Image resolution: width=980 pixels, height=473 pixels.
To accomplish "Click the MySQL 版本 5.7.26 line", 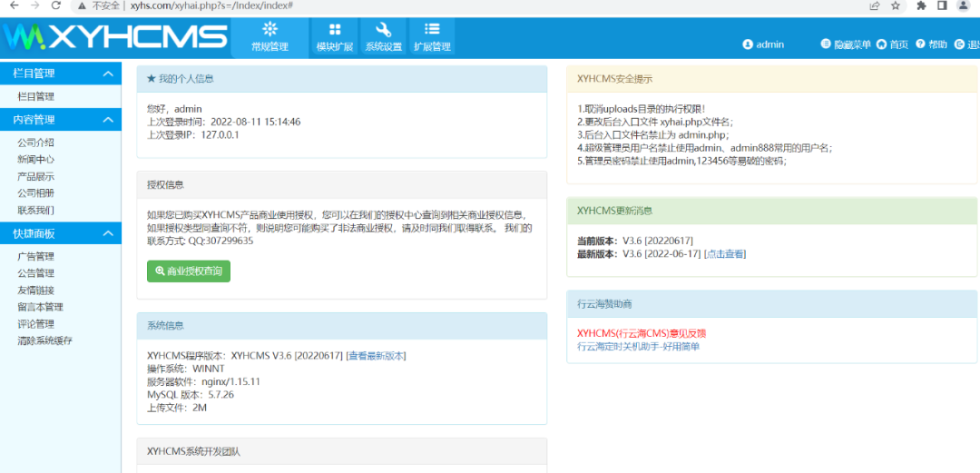I will click(x=191, y=395).
